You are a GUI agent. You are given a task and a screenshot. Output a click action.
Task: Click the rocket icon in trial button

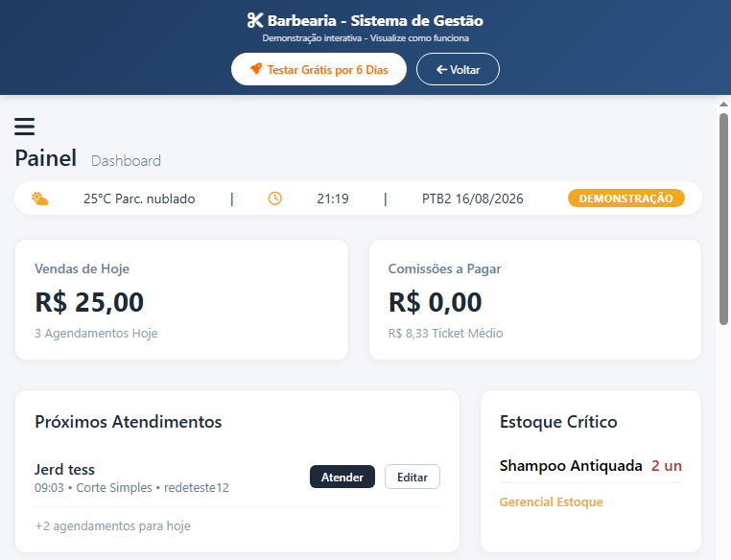tap(256, 69)
